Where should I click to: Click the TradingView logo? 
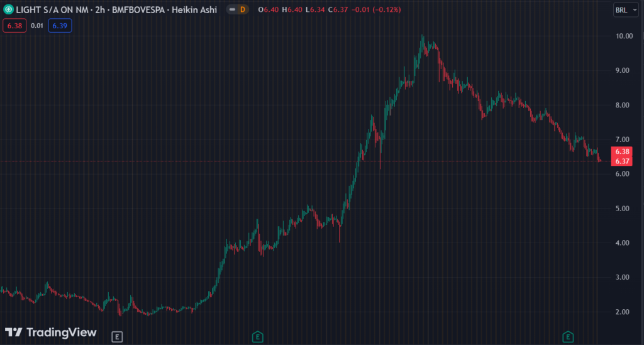click(x=50, y=332)
